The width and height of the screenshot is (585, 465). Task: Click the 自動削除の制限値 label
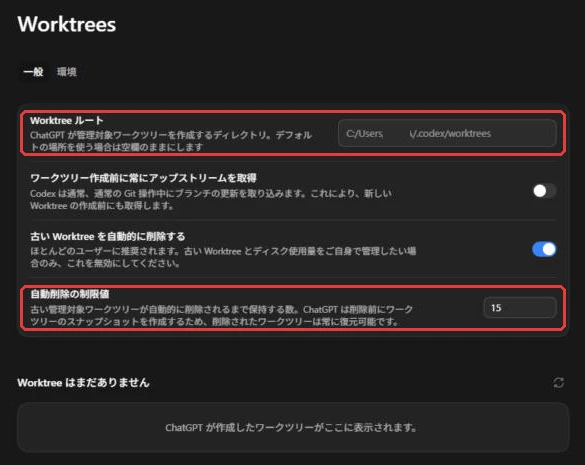(70, 294)
